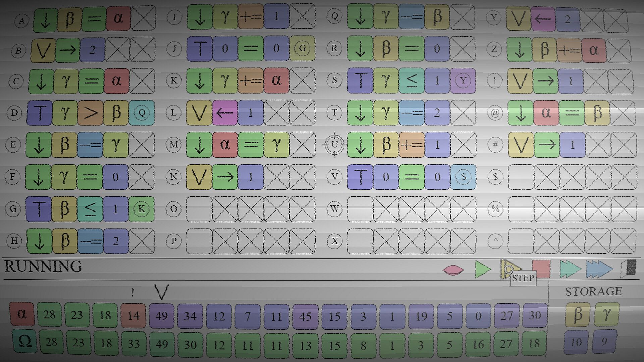Click the jump-target Y circle in row S

463,81
